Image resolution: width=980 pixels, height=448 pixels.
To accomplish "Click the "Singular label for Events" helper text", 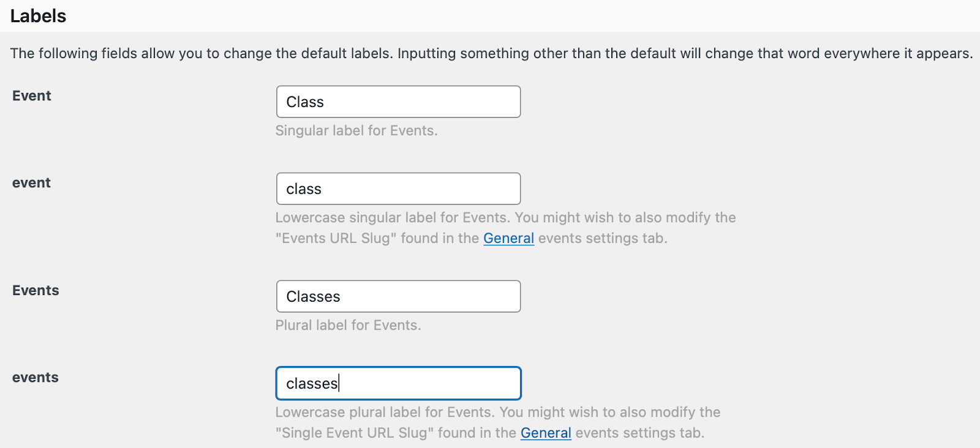I will [x=357, y=130].
